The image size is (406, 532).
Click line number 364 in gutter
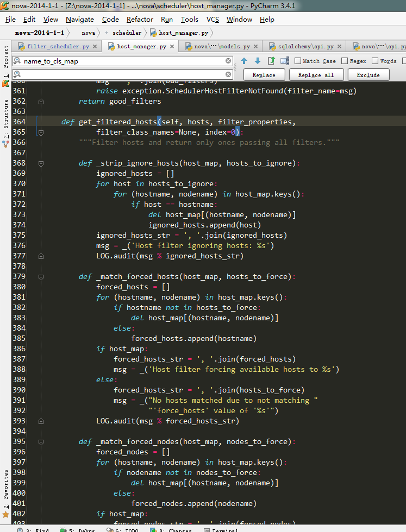coord(19,122)
